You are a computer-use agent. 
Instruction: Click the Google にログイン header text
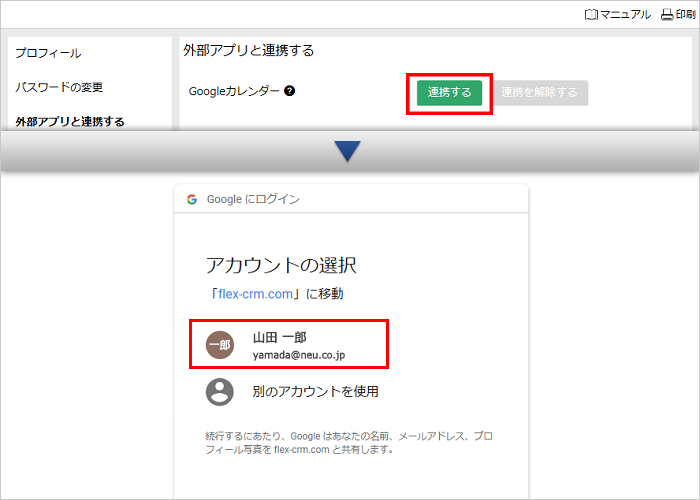(x=253, y=199)
